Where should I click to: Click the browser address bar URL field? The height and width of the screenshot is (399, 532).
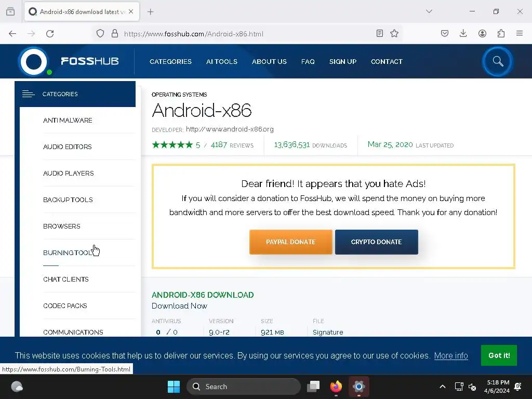248,34
